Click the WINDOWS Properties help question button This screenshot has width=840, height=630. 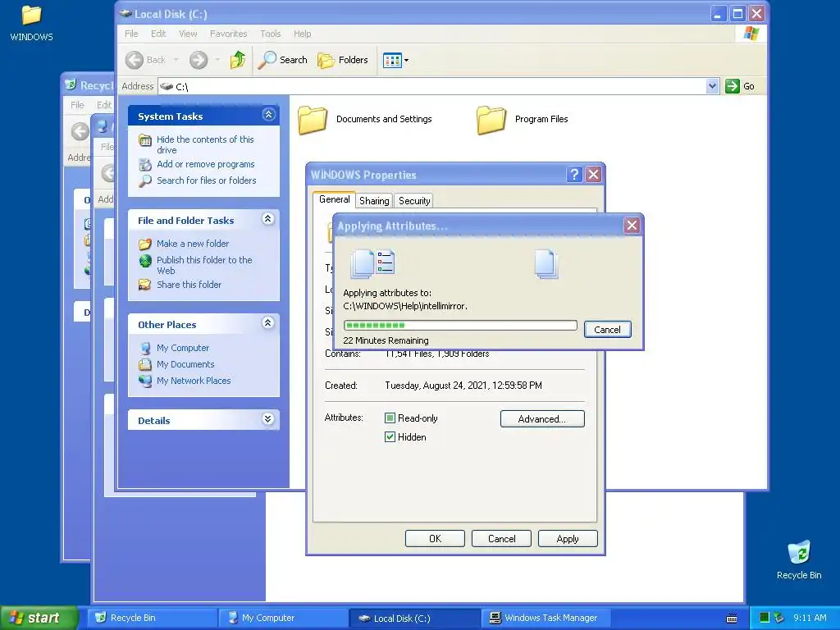pyautogui.click(x=574, y=175)
